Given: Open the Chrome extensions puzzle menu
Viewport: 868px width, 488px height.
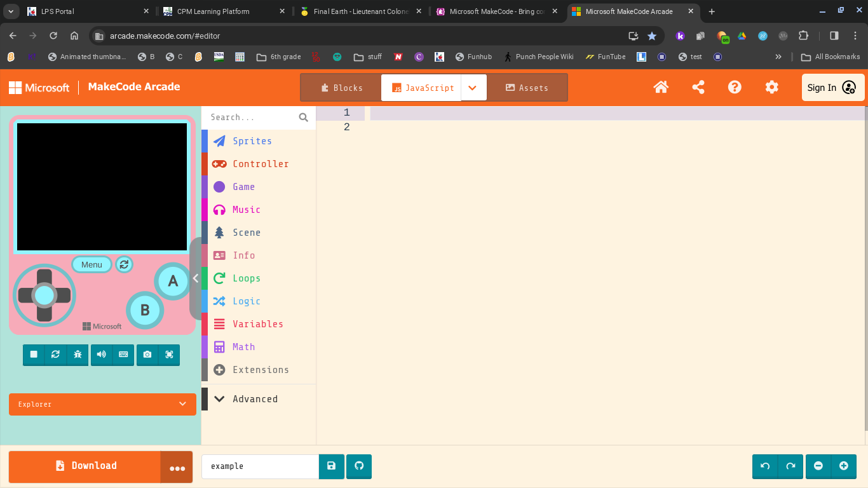Looking at the screenshot, I should coord(803,36).
